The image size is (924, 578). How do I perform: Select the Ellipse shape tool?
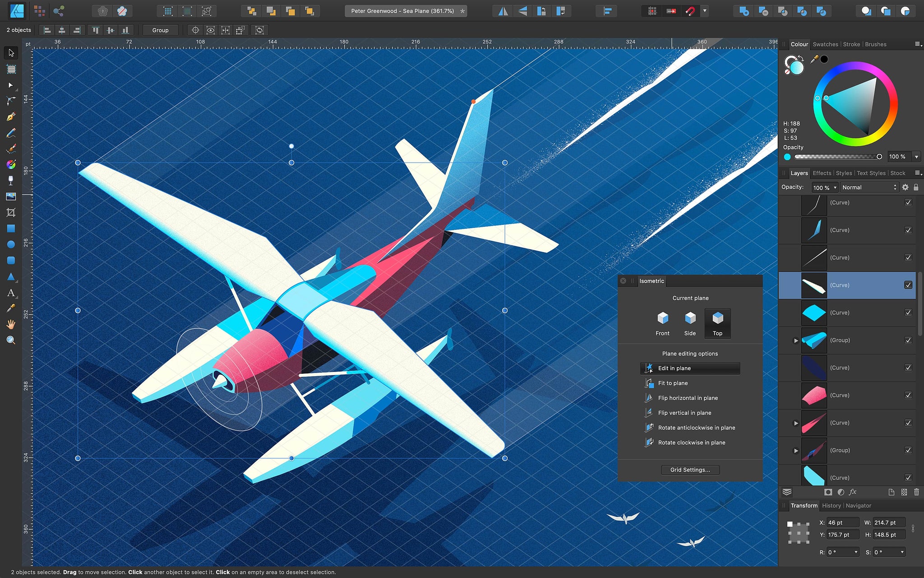(11, 244)
